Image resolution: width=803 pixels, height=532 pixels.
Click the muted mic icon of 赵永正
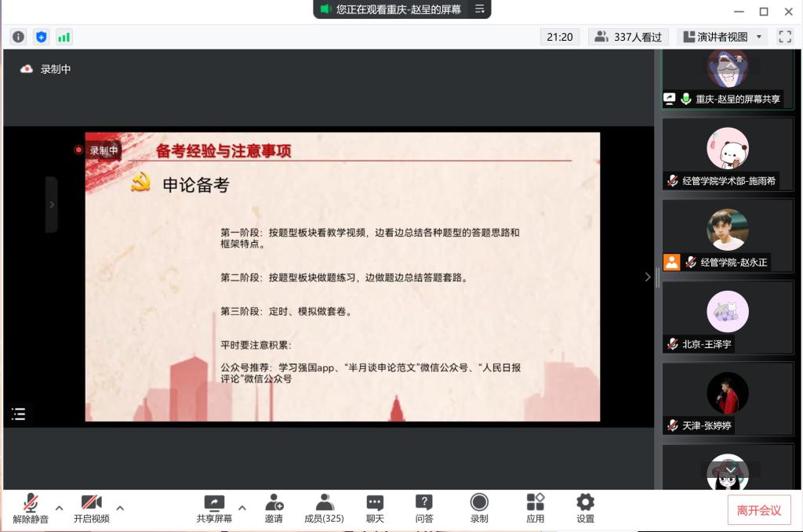pyautogui.click(x=691, y=262)
